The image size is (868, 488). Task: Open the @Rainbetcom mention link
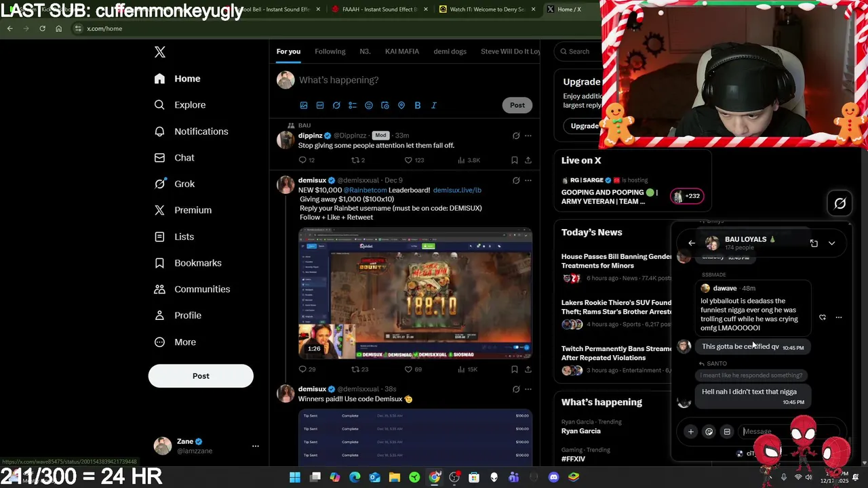click(x=365, y=190)
